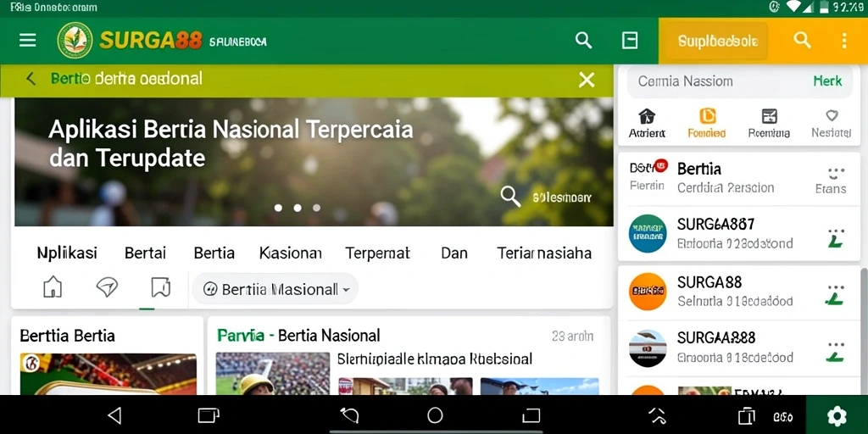Click the article title Slerhiipiadle klmapa
This screenshot has width=868, height=434.
(x=435, y=359)
